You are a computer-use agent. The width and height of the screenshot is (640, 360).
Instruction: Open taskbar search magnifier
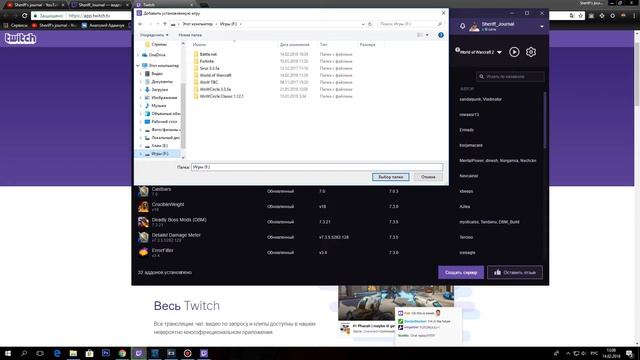pos(24,353)
